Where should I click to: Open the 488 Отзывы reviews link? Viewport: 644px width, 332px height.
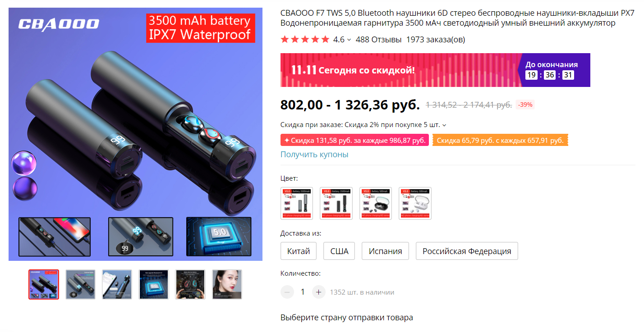378,40
